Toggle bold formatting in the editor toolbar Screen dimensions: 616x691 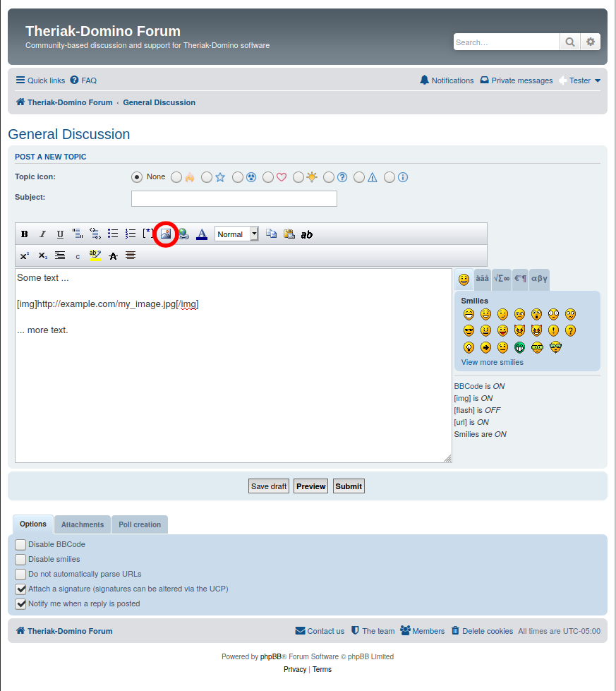pyautogui.click(x=25, y=234)
